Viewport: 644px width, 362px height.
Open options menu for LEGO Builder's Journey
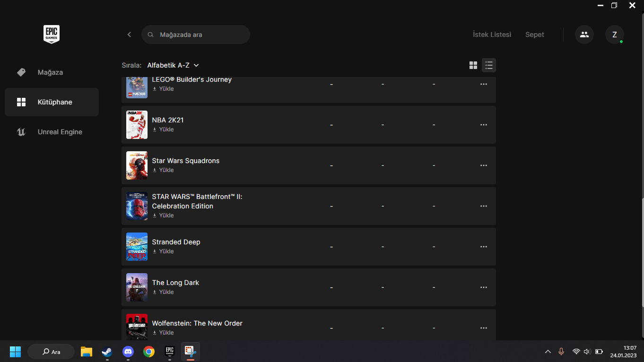tap(483, 84)
